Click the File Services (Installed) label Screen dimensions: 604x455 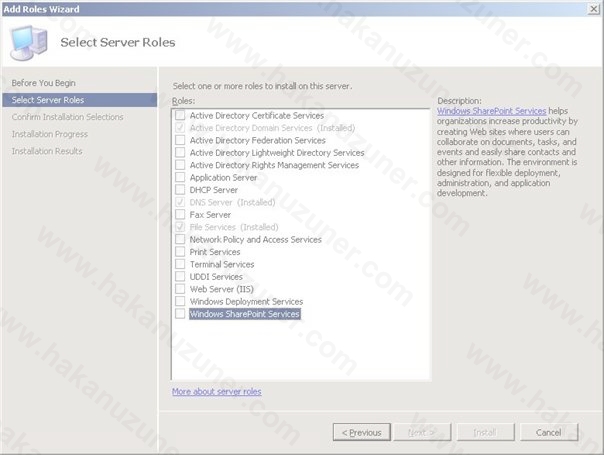coord(234,227)
